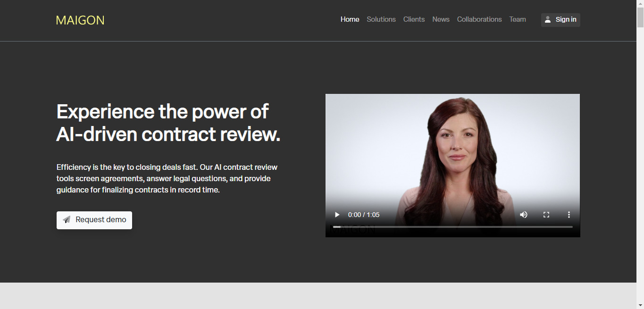Image resolution: width=644 pixels, height=309 pixels.
Task: Navigate to Collaborations
Action: point(479,19)
